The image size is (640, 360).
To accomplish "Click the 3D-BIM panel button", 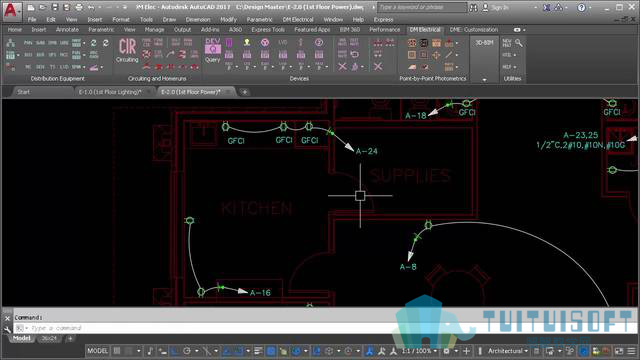I will tap(484, 42).
